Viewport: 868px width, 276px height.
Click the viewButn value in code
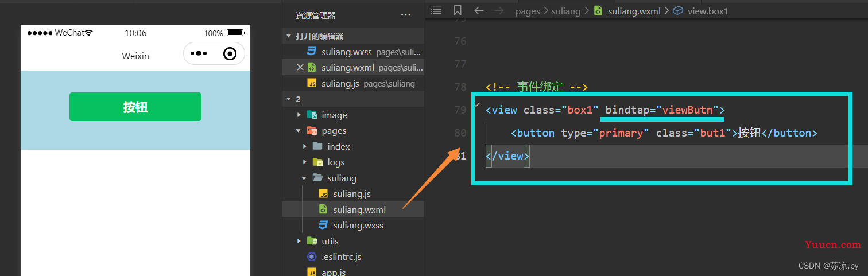(x=688, y=110)
